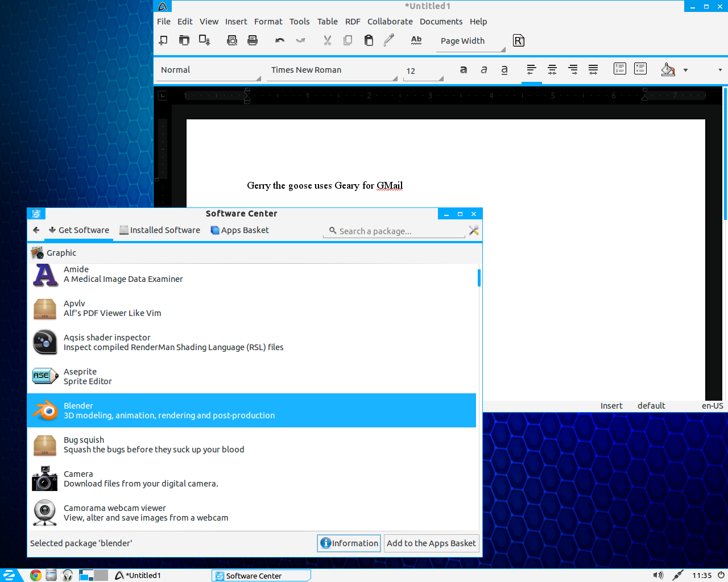Click the Search a package field
This screenshot has height=582, width=728.
point(394,231)
